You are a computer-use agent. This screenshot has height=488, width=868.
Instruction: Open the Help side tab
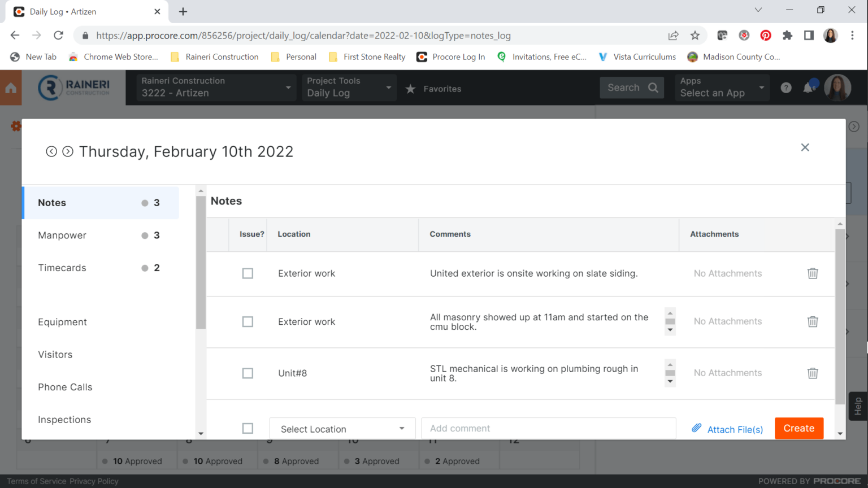(858, 406)
